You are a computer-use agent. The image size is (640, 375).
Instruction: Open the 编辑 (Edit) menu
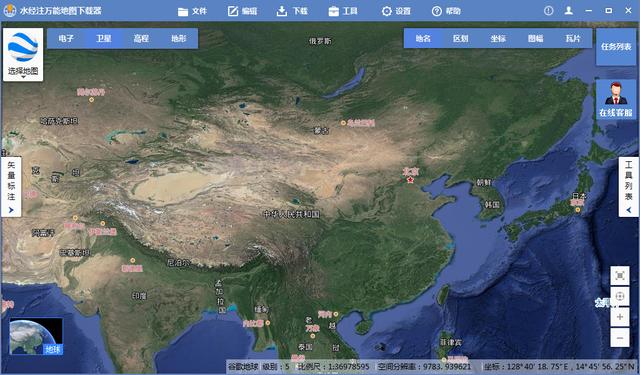[x=242, y=11]
